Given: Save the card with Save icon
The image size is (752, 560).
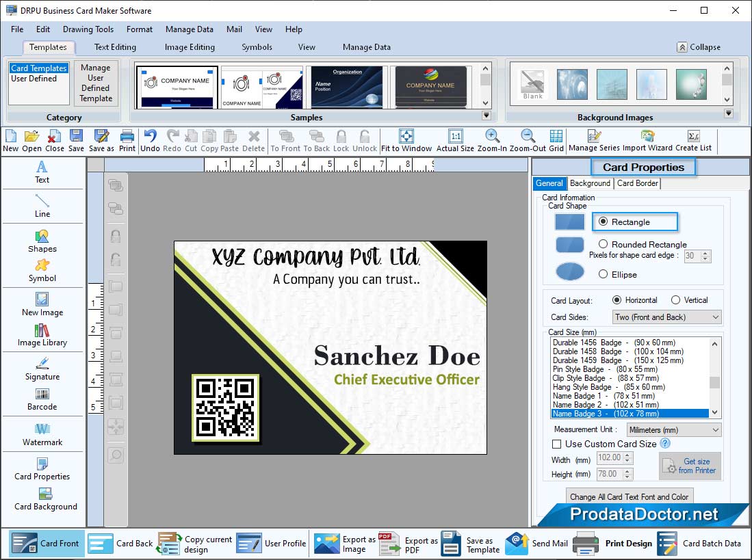Looking at the screenshot, I should (x=76, y=142).
